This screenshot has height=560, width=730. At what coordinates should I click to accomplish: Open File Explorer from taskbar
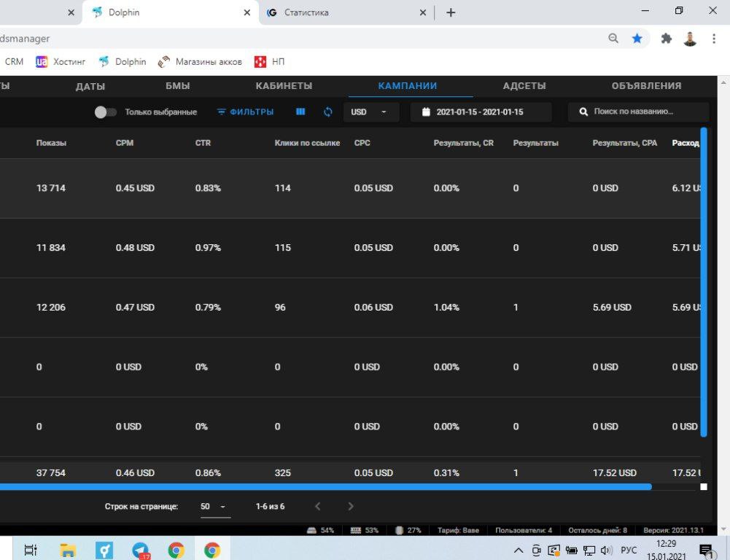click(68, 550)
